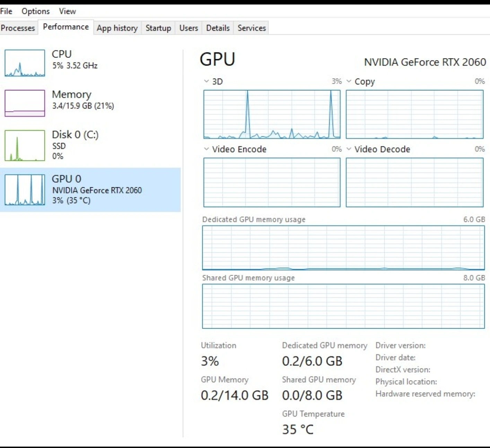Switch to the Processes tab
The width and height of the screenshot is (490, 448).
point(18,28)
